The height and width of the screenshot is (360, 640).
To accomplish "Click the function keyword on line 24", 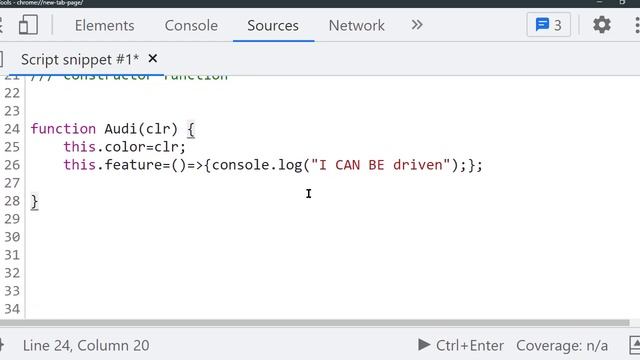I will click(x=63, y=129).
